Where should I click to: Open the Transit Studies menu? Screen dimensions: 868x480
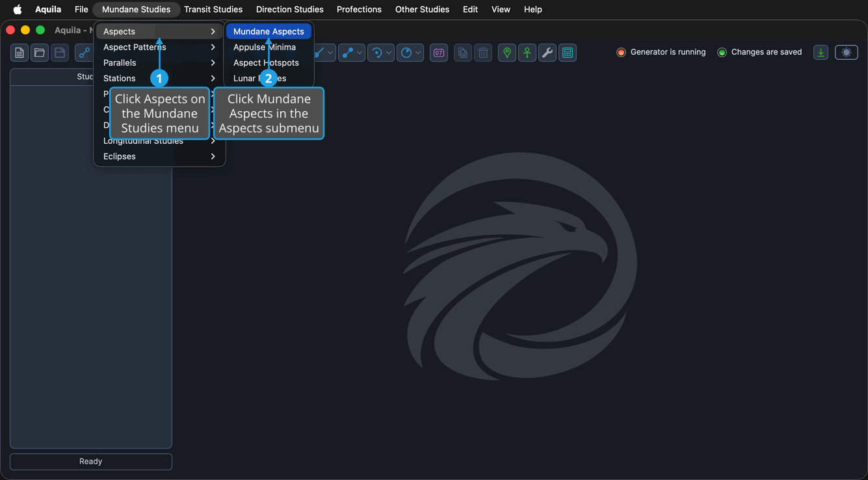[x=213, y=9]
